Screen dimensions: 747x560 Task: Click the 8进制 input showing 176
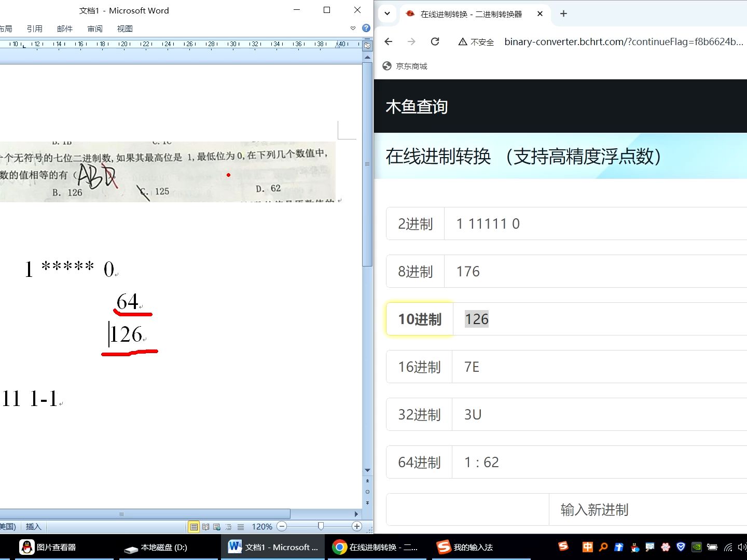pyautogui.click(x=596, y=271)
